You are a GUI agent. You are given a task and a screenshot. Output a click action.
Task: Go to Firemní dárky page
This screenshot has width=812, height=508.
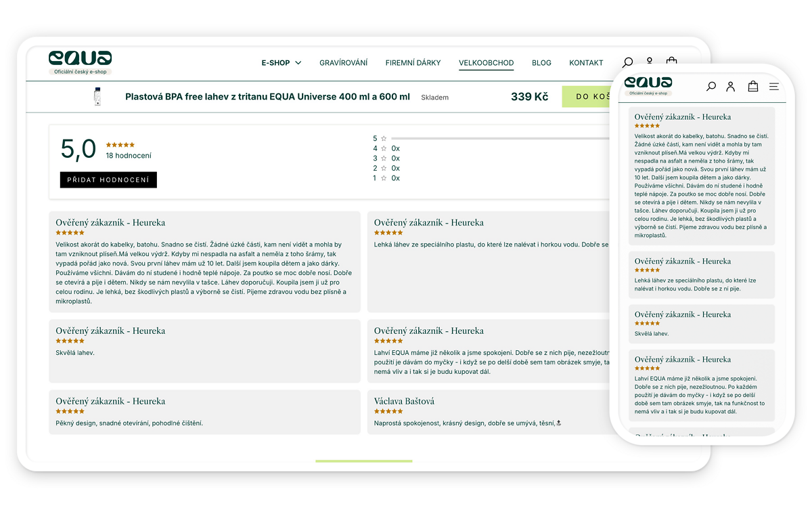(x=413, y=63)
